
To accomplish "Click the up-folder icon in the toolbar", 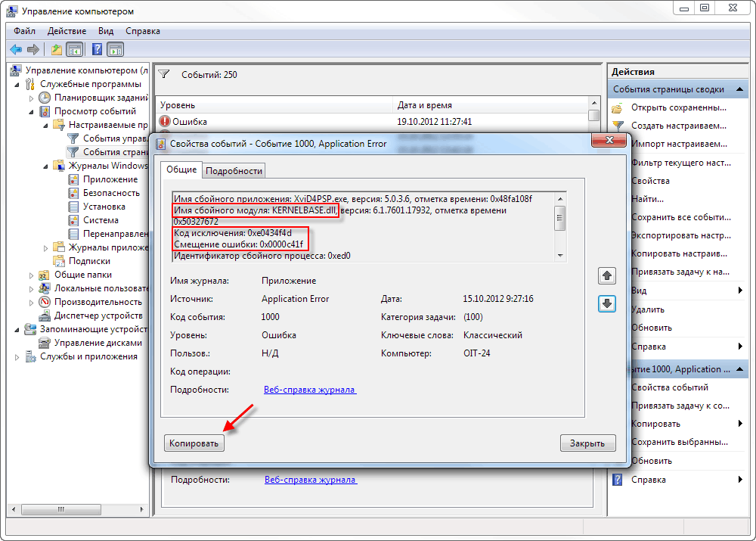I will [x=57, y=50].
